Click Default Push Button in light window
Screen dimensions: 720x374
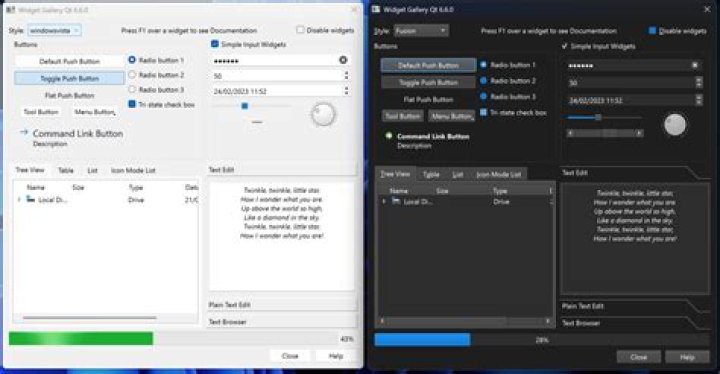69,61
